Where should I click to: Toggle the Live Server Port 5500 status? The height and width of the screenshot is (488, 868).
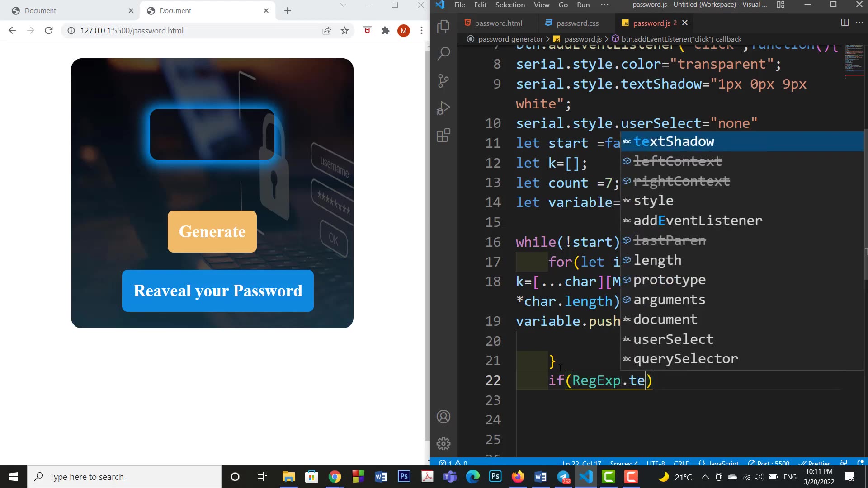tap(769, 463)
